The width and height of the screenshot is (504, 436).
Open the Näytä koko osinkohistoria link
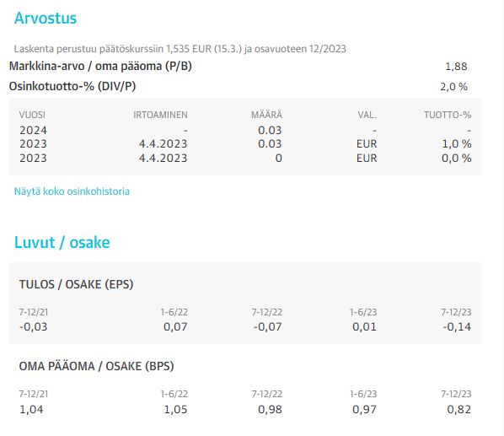coord(72,191)
